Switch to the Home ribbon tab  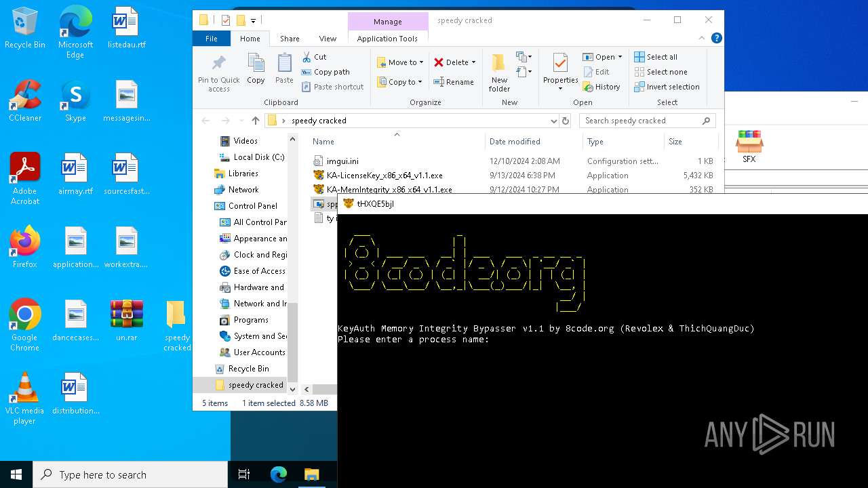(250, 39)
